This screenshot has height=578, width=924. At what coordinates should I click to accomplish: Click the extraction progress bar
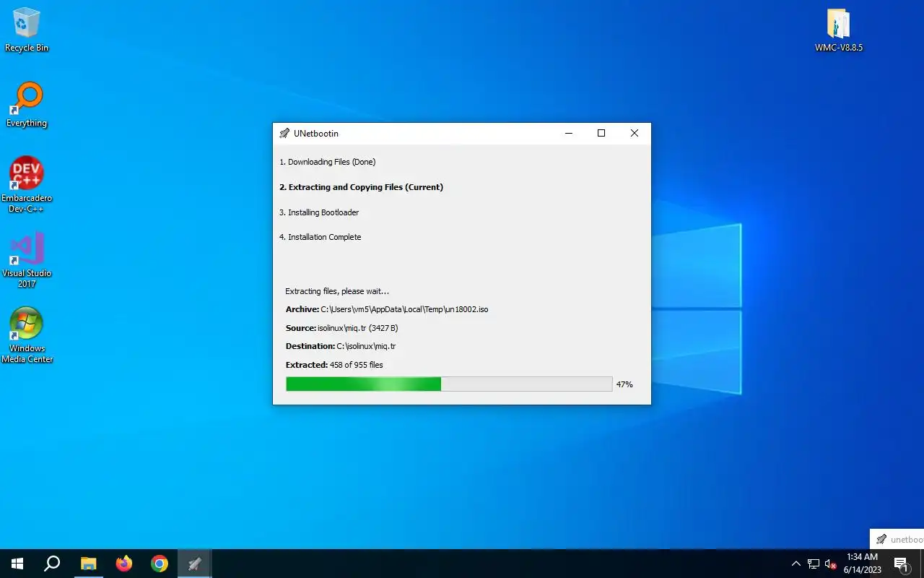pos(449,384)
